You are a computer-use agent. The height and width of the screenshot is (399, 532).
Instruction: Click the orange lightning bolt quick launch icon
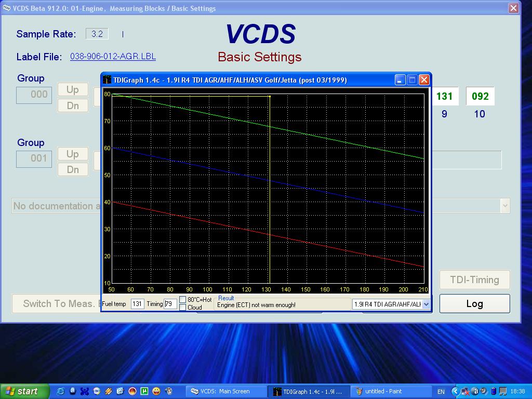(109, 391)
